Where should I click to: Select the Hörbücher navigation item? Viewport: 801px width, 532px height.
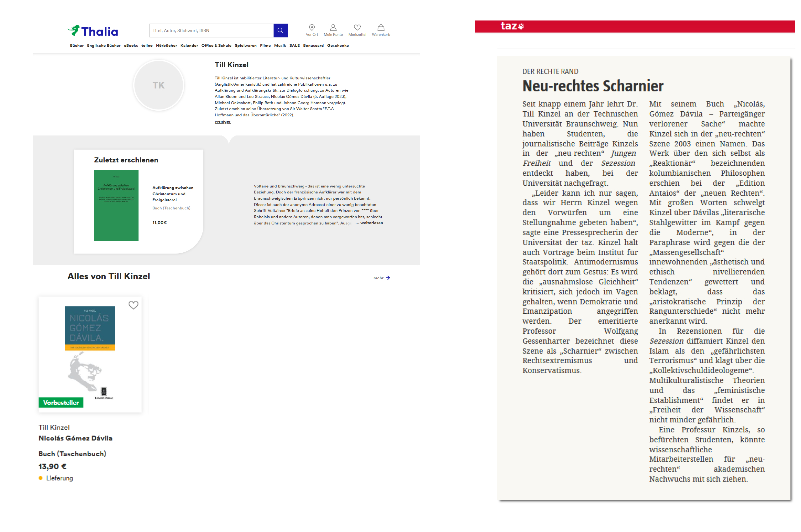[166, 46]
